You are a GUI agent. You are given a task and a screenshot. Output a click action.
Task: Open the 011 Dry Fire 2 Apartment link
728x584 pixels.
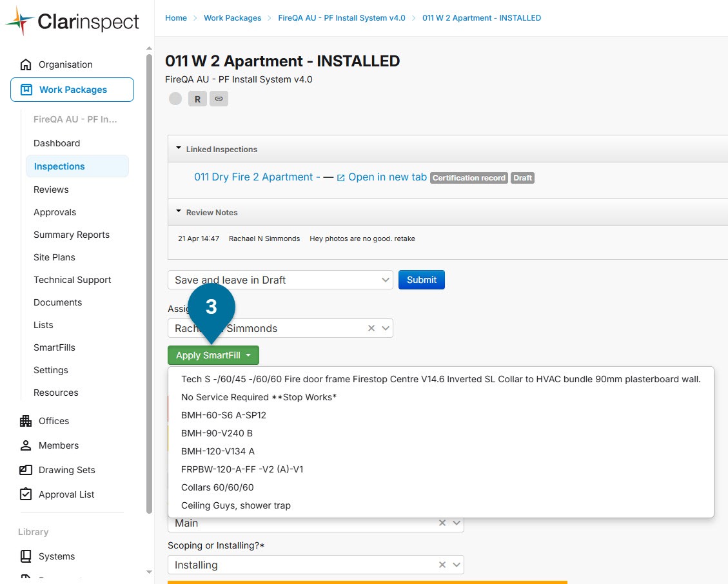257,177
